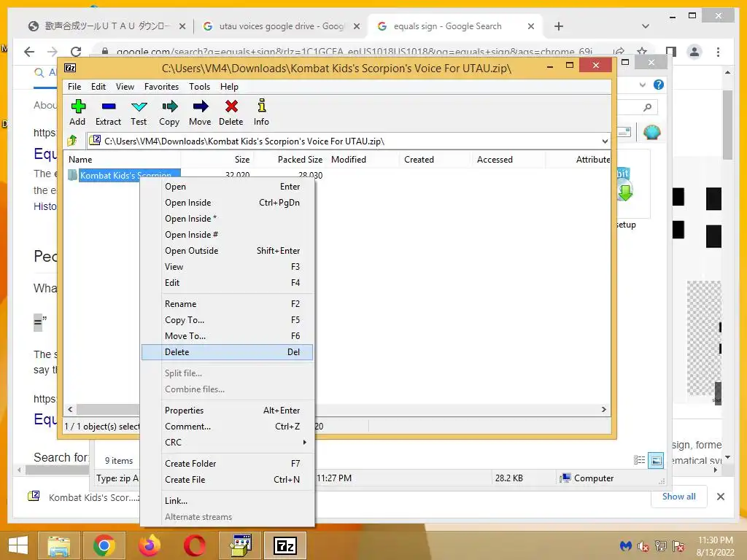
Task: Click the muted volume tray icon
Action: [643, 546]
